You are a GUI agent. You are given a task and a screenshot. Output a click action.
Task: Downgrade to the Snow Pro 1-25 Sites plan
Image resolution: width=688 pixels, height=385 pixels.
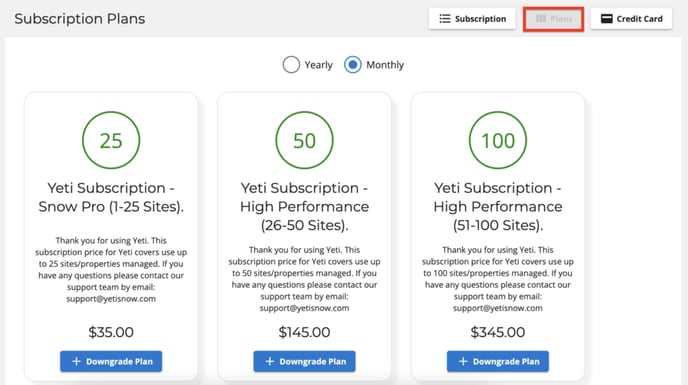click(x=111, y=361)
